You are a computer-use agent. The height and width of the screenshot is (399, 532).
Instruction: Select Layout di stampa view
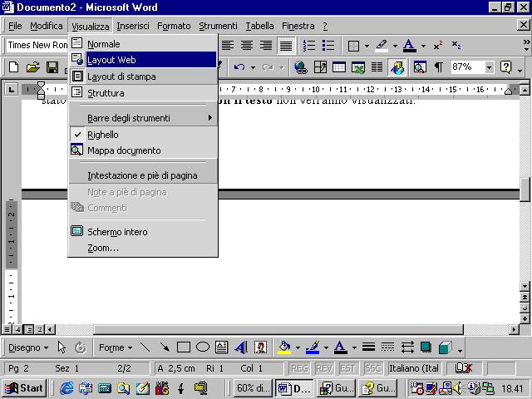click(143, 76)
